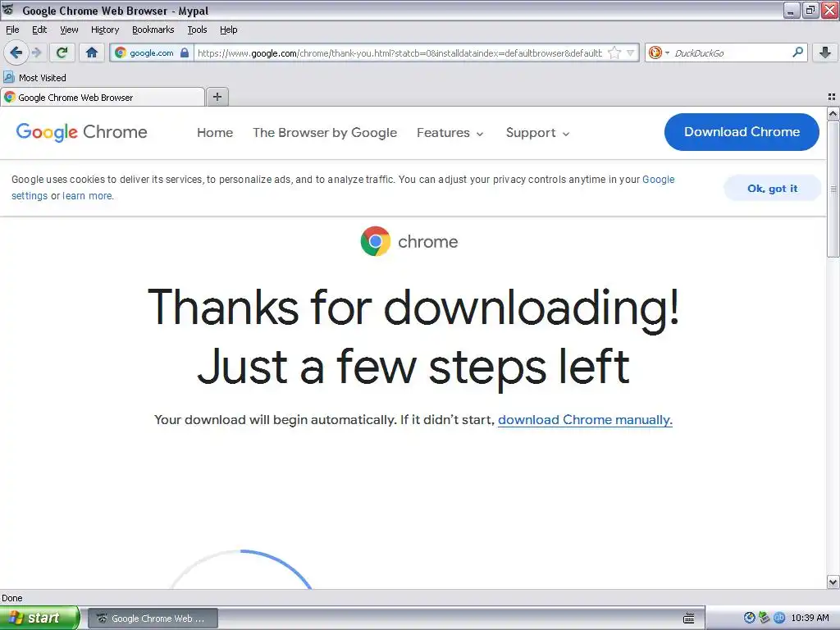Open the Tools menu
Image resolution: width=840 pixels, height=630 pixels.
[x=197, y=30]
